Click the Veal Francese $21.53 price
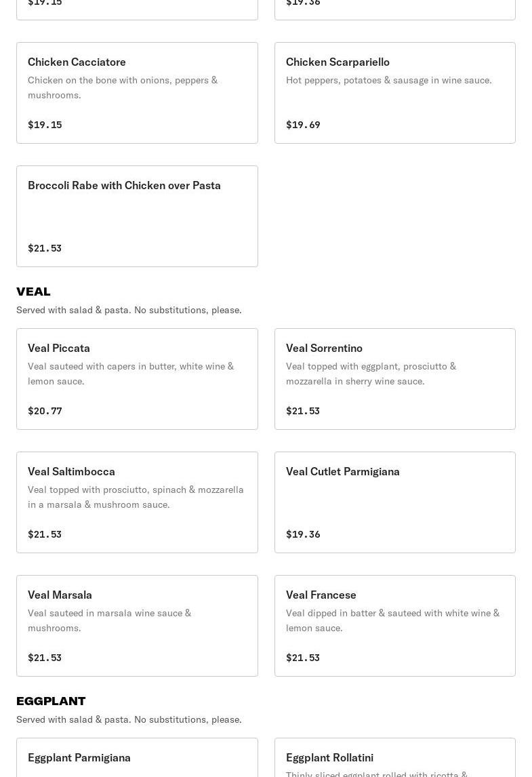Image resolution: width=532 pixels, height=777 pixels. coord(303,658)
